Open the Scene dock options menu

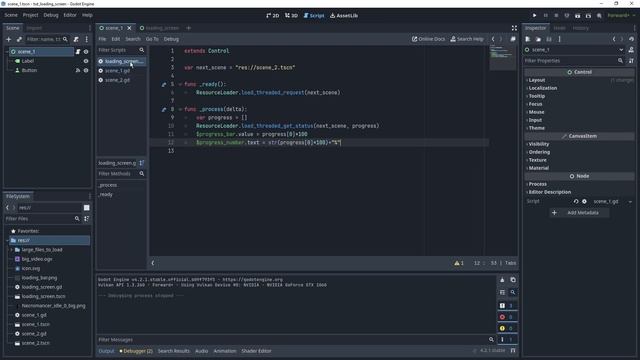click(87, 39)
